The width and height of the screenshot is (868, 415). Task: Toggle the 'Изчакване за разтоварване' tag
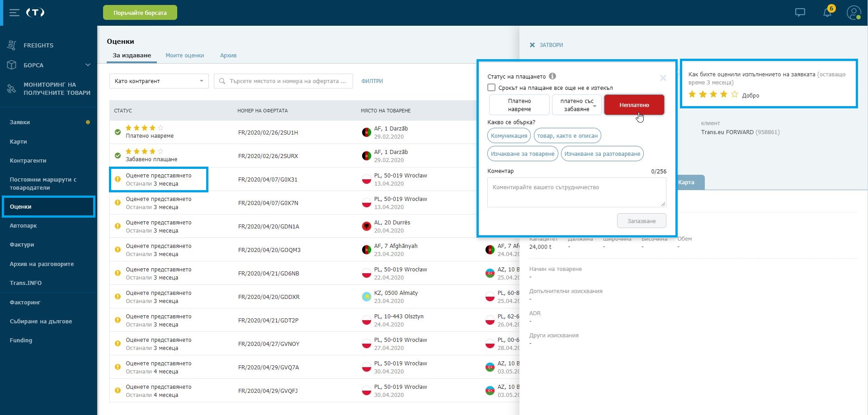(x=602, y=154)
